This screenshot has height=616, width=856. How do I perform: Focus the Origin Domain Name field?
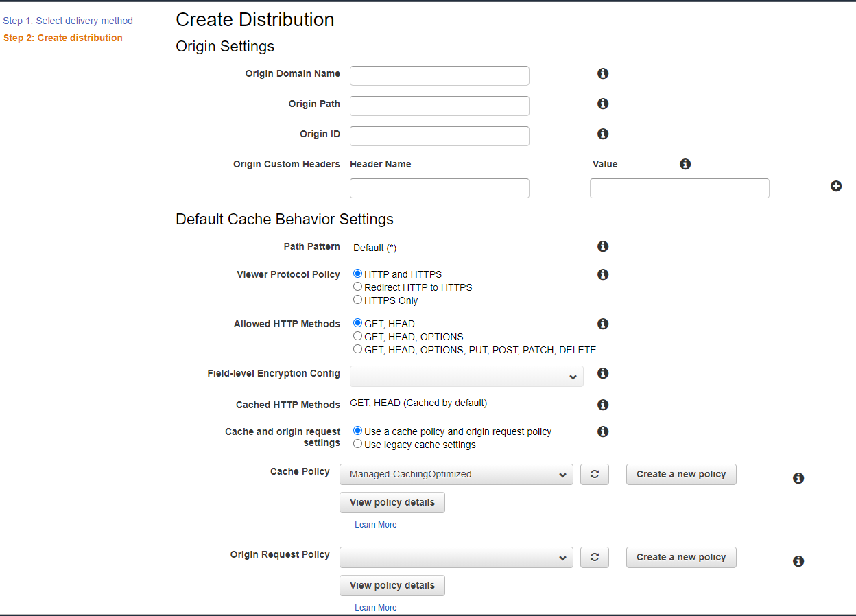440,76
